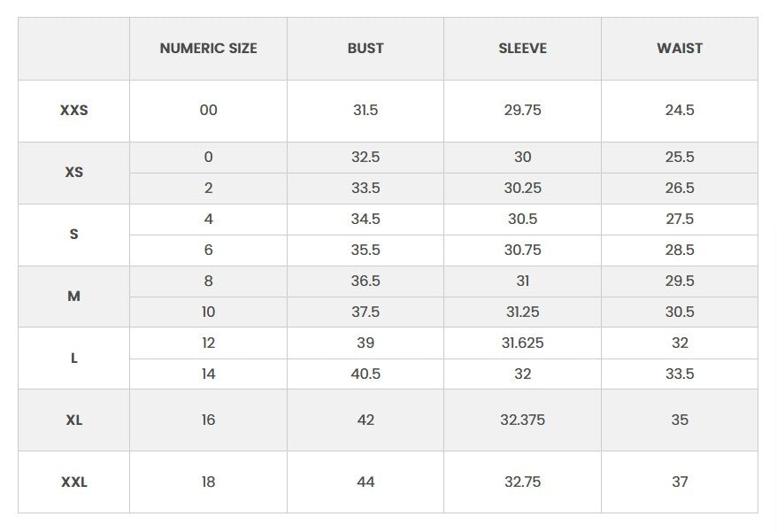Click the SLEEVE column header

tap(522, 48)
